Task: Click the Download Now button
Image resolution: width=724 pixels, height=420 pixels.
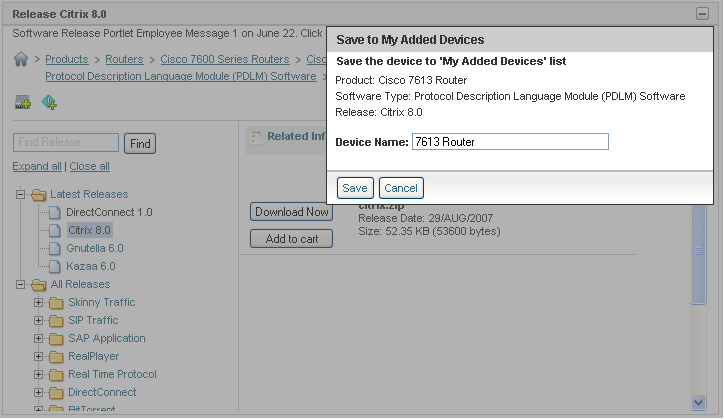Action: [x=291, y=212]
